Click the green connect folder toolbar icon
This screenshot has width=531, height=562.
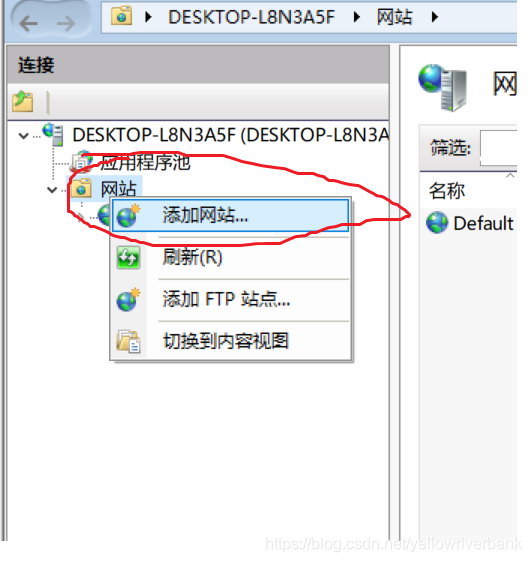click(x=23, y=101)
